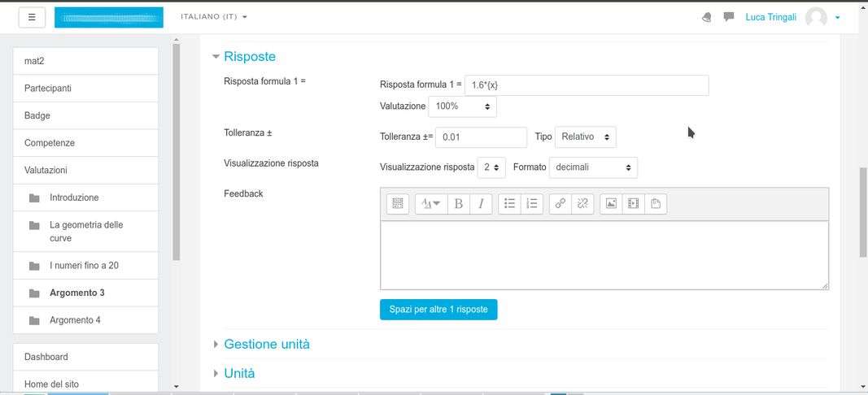
Task: Click the folder icon beside Argomento 4
Action: pos(34,320)
